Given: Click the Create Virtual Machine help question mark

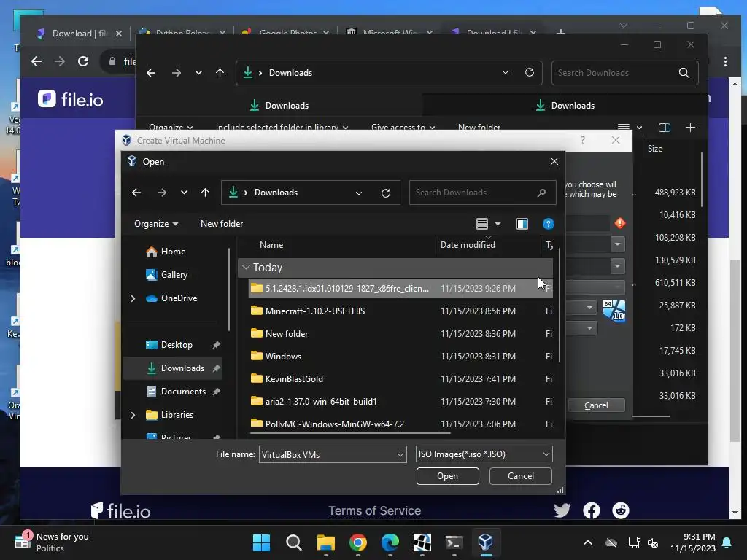Looking at the screenshot, I should coord(582,140).
